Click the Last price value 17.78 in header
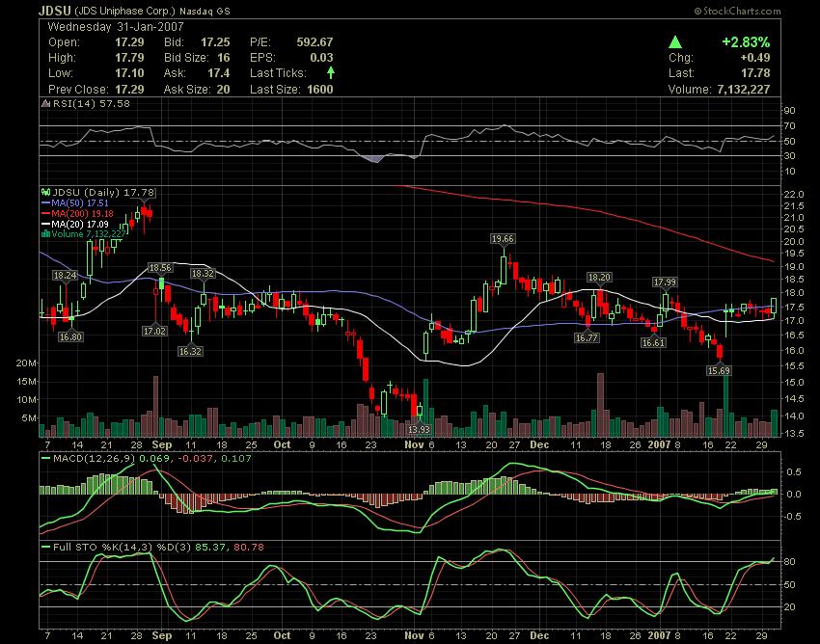Image resolution: width=820 pixels, height=644 pixels. coord(755,72)
